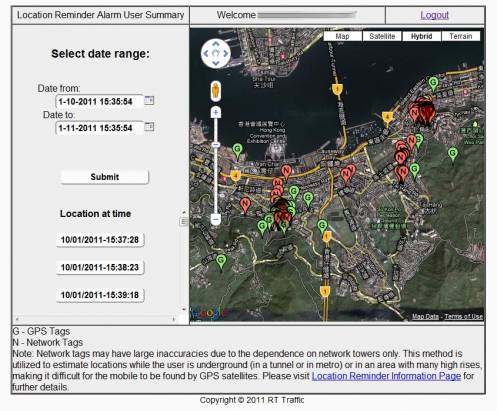Select the Street View pegman icon
Screen dimensions: 497x411
click(x=216, y=90)
